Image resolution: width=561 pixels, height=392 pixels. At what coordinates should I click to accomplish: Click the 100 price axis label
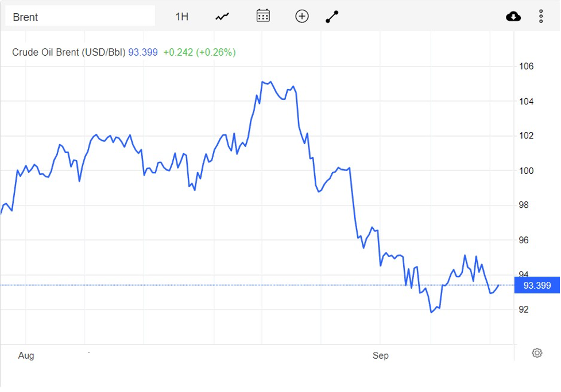click(x=527, y=171)
